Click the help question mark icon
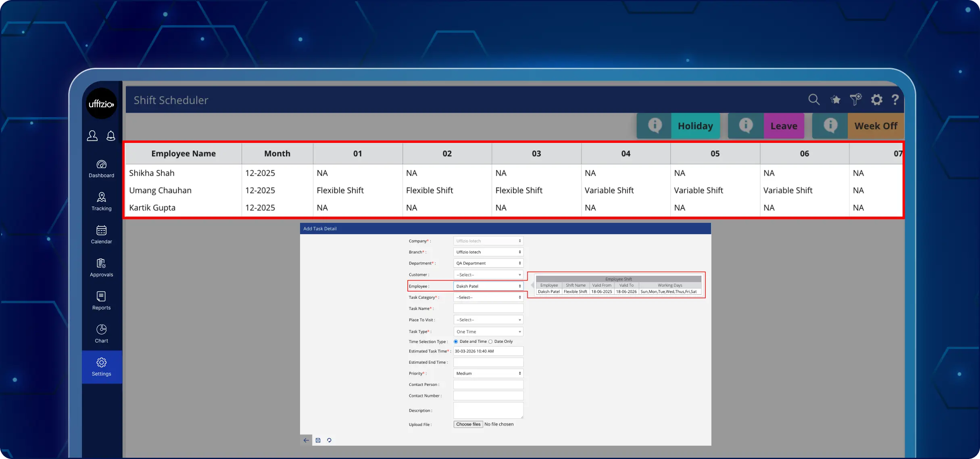The height and width of the screenshot is (459, 980). click(895, 100)
